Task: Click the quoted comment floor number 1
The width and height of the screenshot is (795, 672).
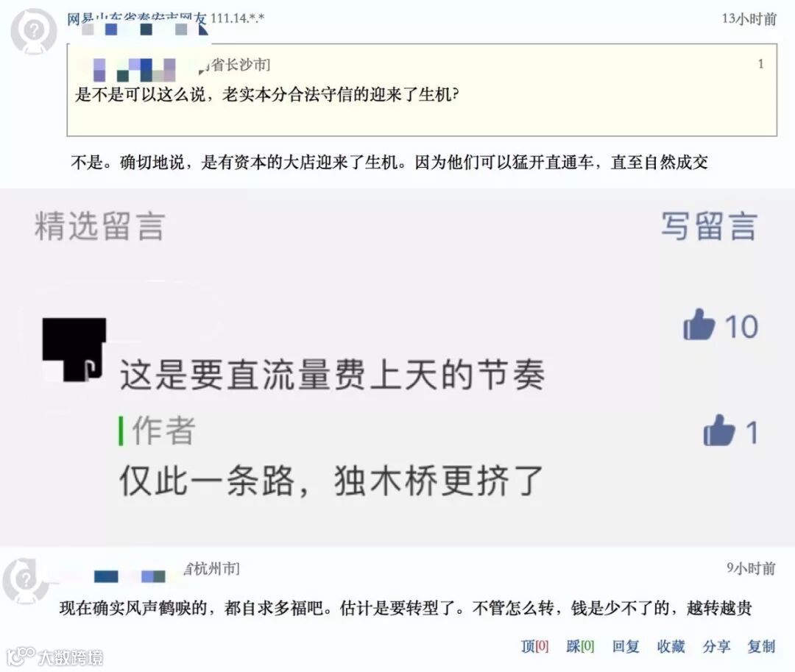Action: click(760, 64)
